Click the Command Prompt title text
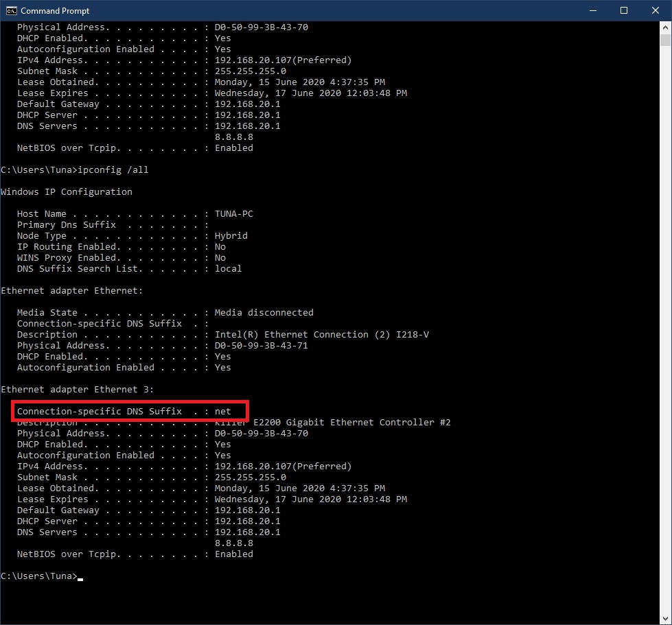This screenshot has height=625, width=672. tap(55, 11)
